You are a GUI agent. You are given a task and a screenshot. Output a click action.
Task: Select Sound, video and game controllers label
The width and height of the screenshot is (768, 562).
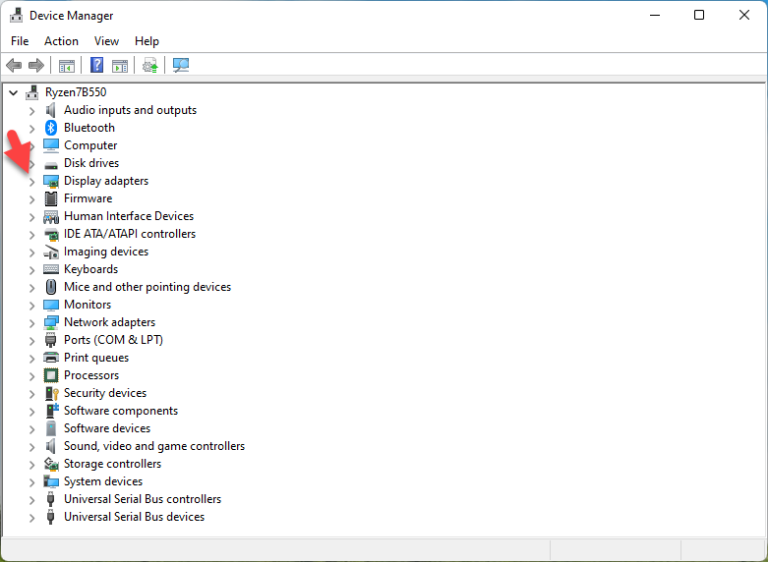(154, 446)
